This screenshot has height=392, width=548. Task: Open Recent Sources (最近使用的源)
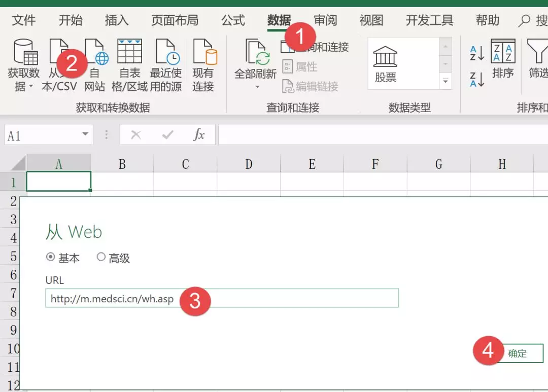166,65
